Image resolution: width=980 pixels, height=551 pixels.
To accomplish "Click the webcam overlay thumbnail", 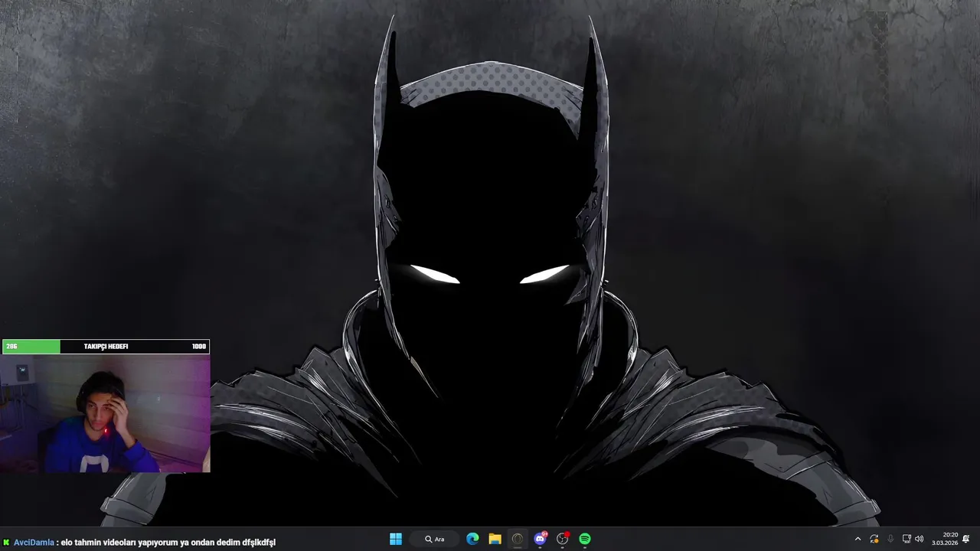I will click(x=106, y=414).
